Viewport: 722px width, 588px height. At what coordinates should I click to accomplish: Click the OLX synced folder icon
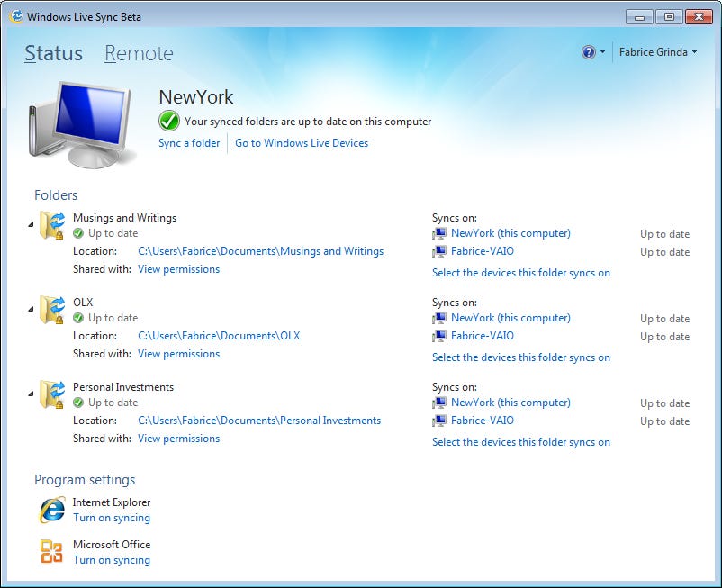click(51, 310)
